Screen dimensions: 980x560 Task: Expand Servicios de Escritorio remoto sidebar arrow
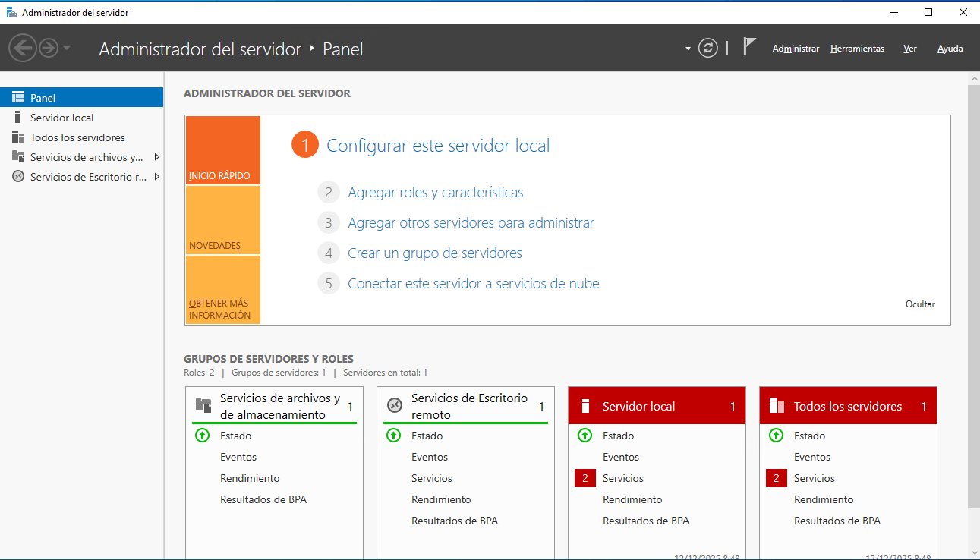coord(156,177)
